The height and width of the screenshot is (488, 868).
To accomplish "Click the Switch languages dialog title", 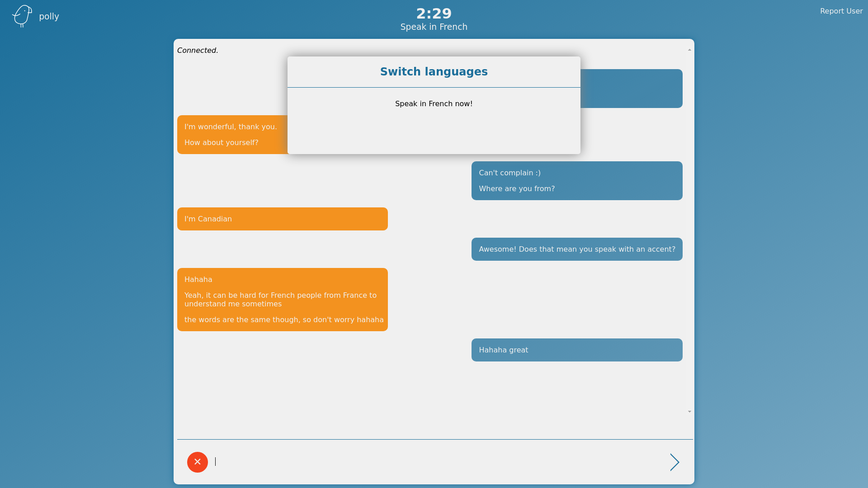I will (x=434, y=72).
